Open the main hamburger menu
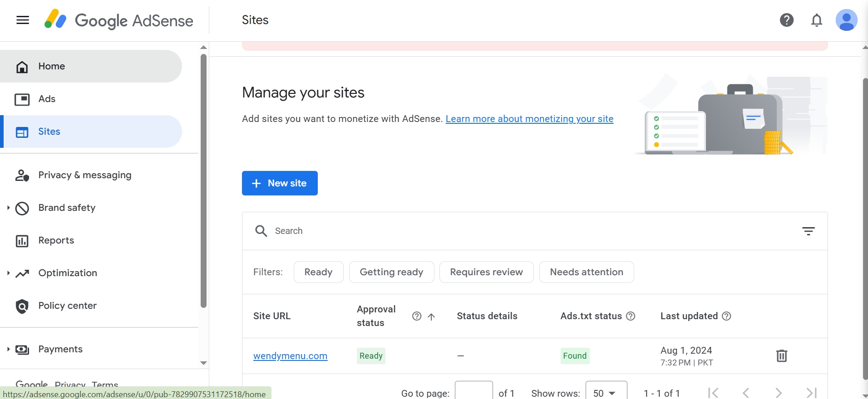This screenshot has height=399, width=868. 23,20
